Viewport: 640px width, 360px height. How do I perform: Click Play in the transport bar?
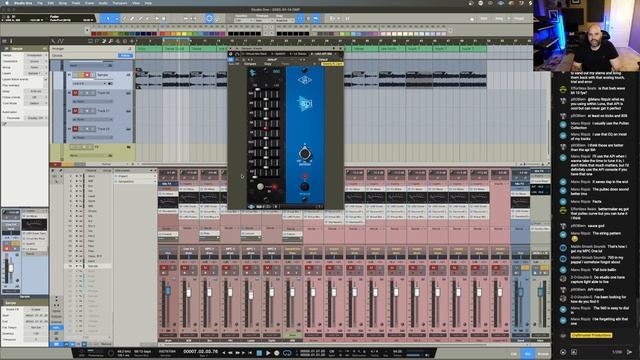[268, 353]
